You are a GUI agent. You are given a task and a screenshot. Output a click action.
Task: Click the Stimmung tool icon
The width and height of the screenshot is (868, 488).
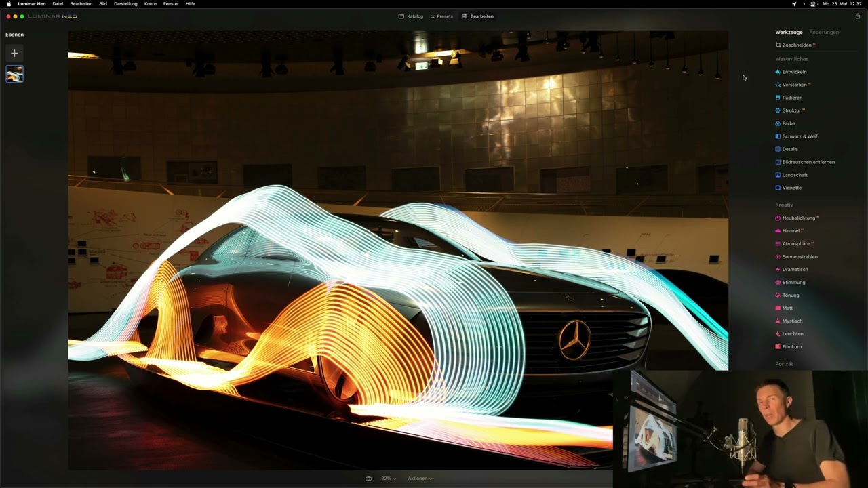[778, 283]
